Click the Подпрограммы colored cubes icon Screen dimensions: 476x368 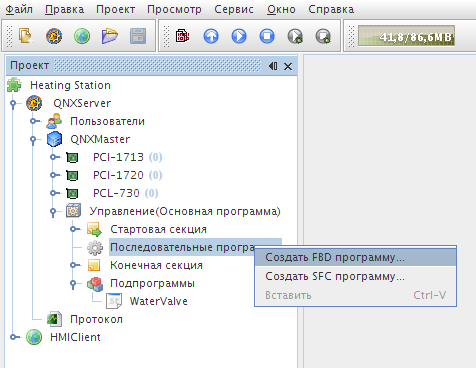pos(95,284)
